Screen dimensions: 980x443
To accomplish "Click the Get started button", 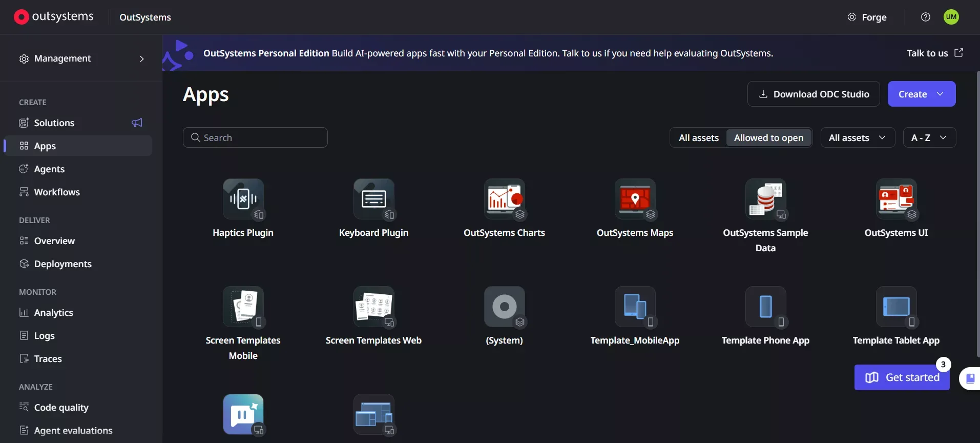I will 902,377.
